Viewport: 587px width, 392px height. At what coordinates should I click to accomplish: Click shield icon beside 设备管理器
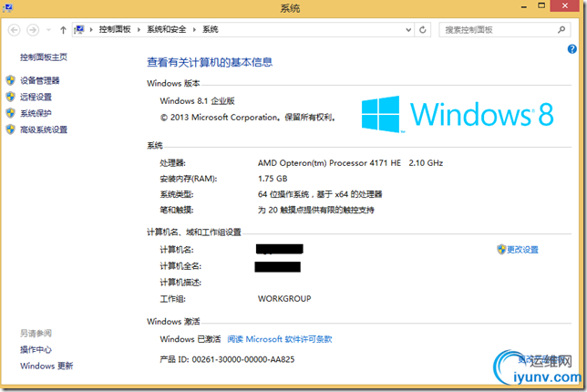[x=11, y=80]
